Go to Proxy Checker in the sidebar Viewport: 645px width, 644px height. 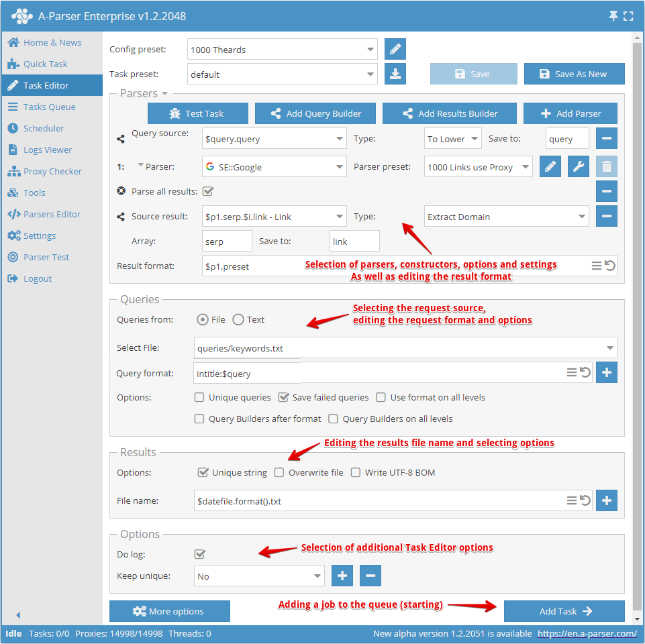click(52, 171)
